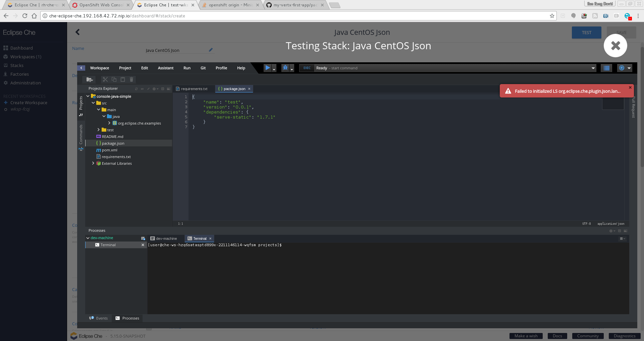This screenshot has height=341, width=644.
Task: Expand the org.eclipse.che.examples package
Action: [x=109, y=123]
